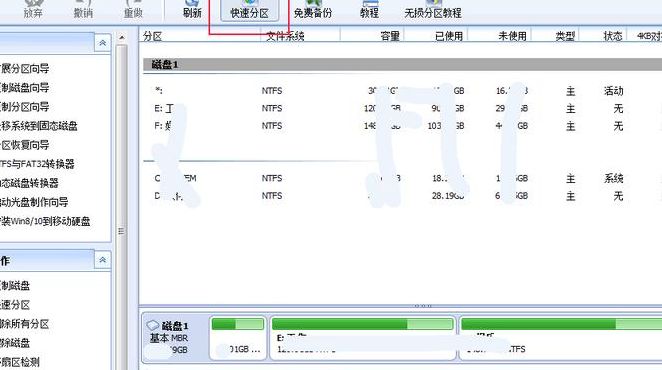
Task: Select the *: NTFS active partition row
Action: [x=402, y=91]
